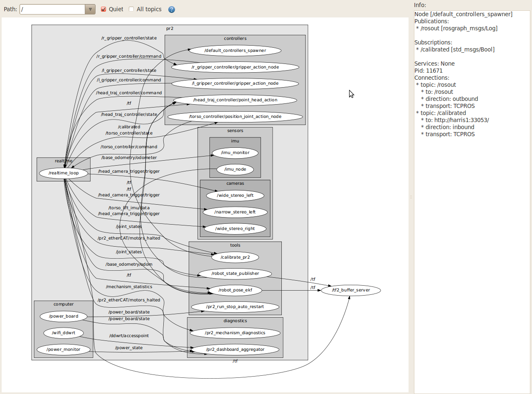Select the /head_traj_controller/point_head_action node

235,100
